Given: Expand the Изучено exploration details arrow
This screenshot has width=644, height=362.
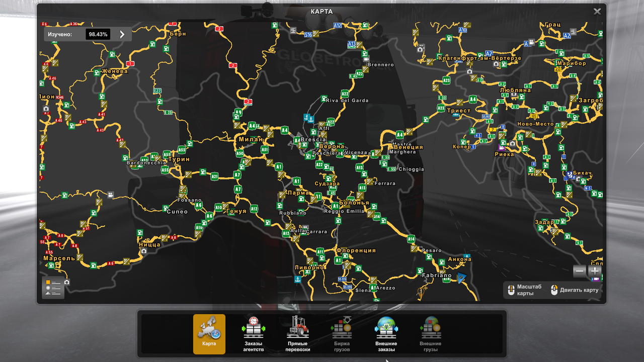Looking at the screenshot, I should pyautogui.click(x=122, y=34).
